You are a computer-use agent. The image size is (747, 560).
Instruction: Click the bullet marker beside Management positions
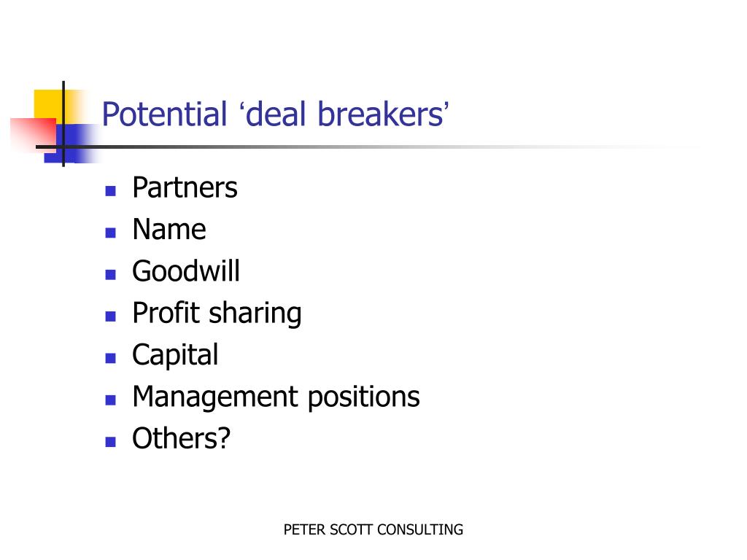point(111,400)
